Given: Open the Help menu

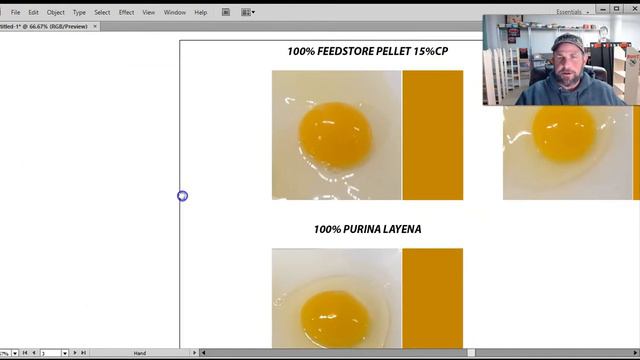Looking at the screenshot, I should tap(201, 12).
